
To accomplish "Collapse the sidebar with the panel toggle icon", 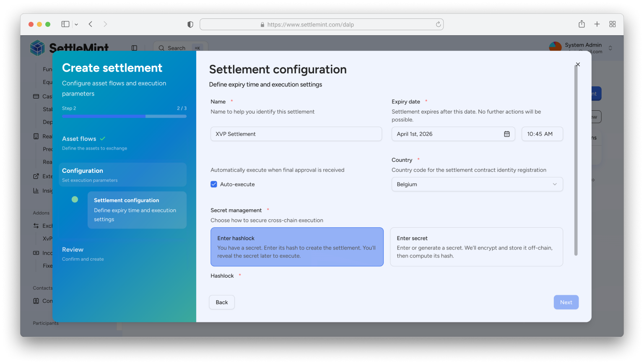I will click(134, 48).
